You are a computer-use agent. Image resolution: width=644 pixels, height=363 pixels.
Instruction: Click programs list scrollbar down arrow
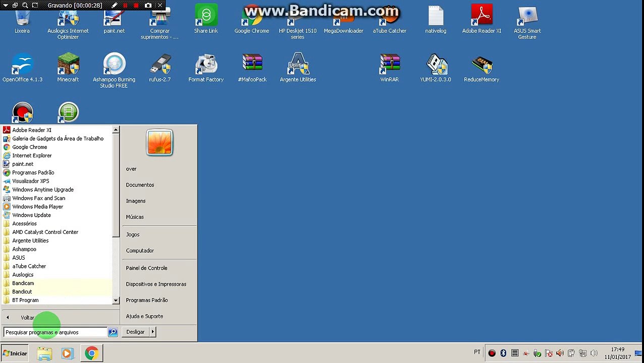click(x=116, y=300)
